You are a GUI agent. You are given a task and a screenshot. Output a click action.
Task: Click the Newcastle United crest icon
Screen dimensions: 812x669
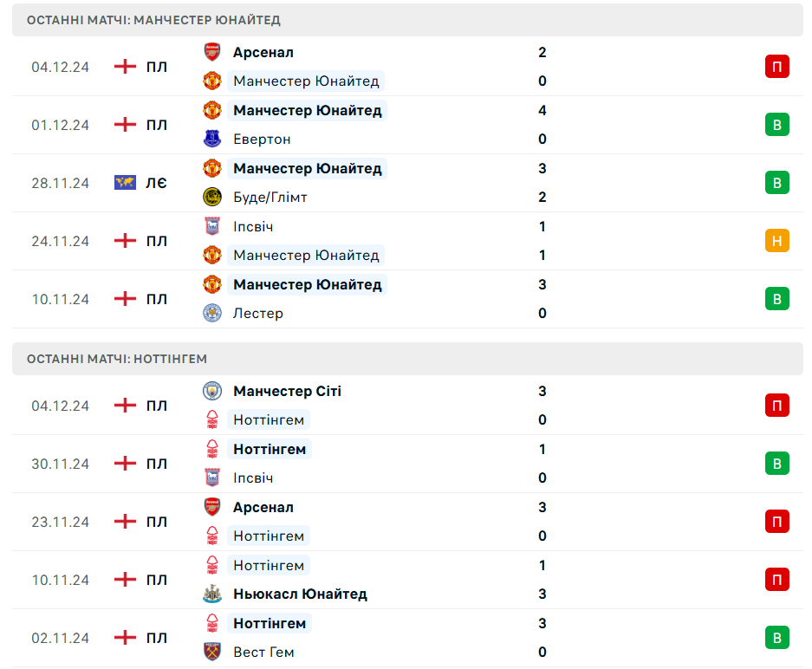[x=212, y=594]
